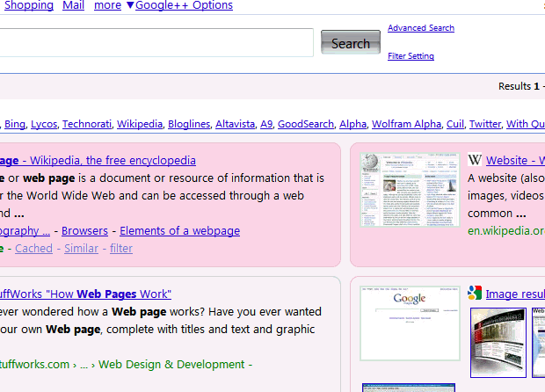Open the Shopping link

[x=28, y=5]
